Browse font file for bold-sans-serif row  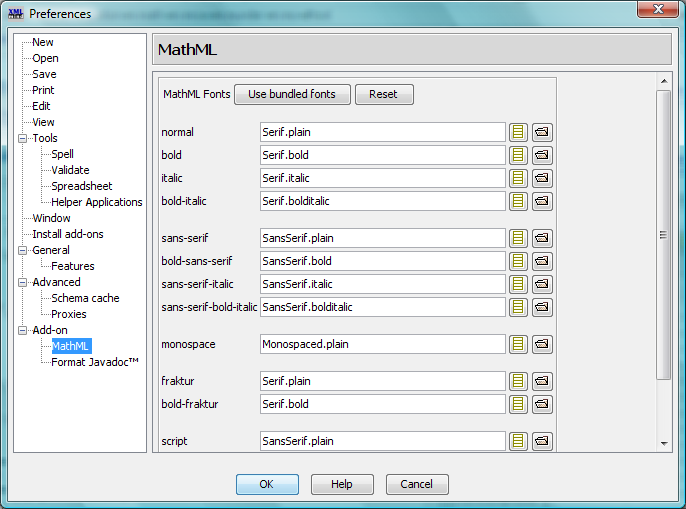click(x=542, y=261)
